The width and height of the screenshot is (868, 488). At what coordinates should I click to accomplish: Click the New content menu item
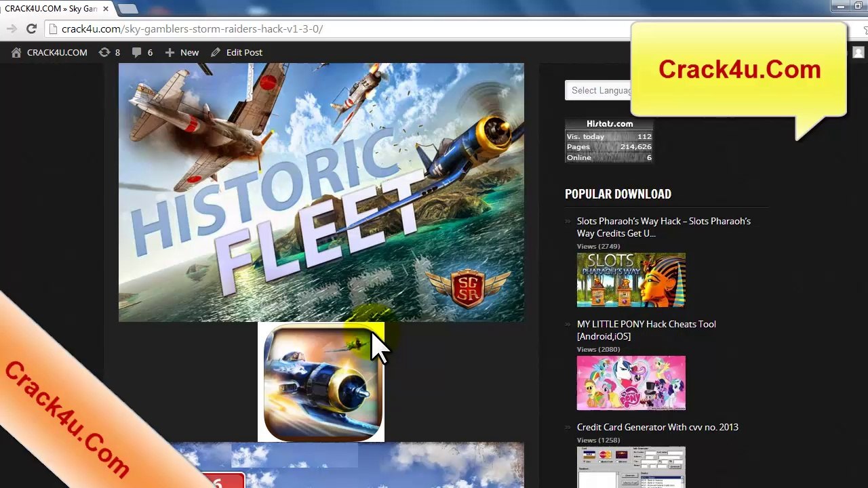click(x=182, y=52)
